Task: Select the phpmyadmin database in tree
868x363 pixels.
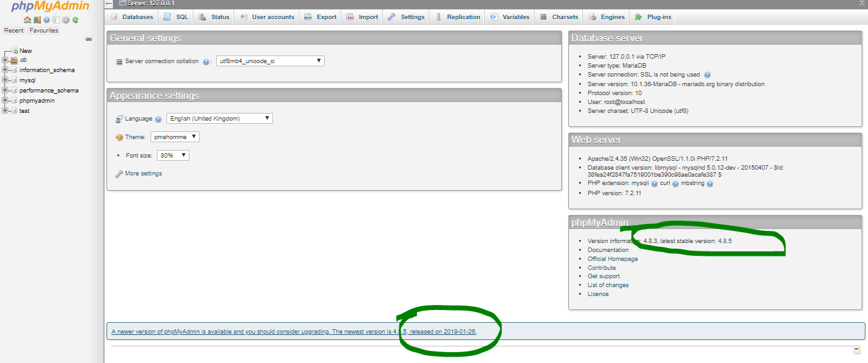Action: [x=37, y=101]
